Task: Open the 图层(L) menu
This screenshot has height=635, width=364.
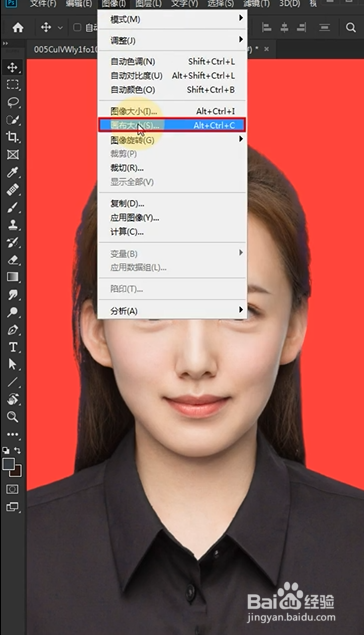Action: (x=149, y=4)
